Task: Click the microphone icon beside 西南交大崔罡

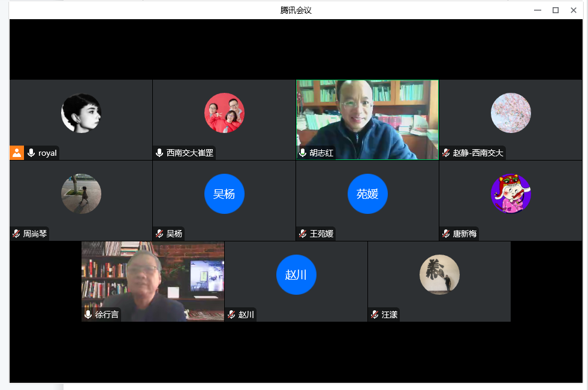Action: click(x=159, y=153)
